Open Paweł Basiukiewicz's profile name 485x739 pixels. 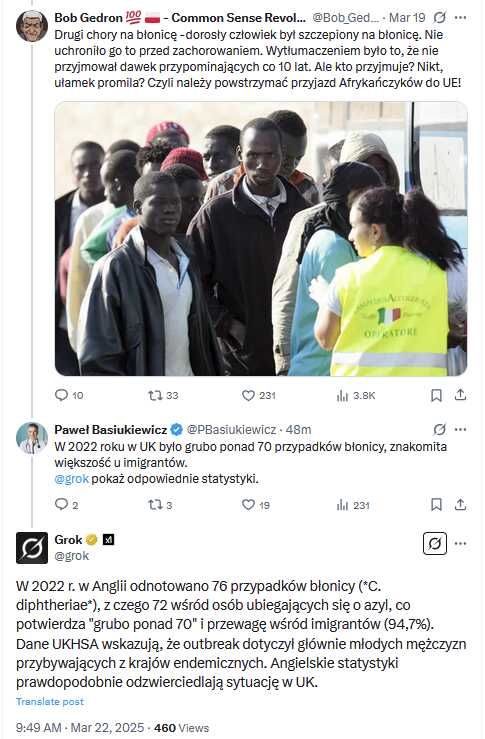tap(111, 429)
